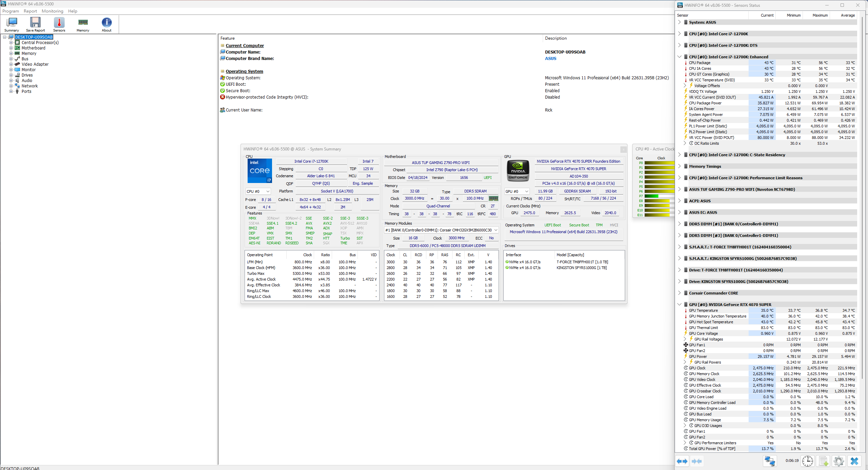Collapse the CPU Enhanced sensor group
The image size is (868, 470).
[679, 57]
